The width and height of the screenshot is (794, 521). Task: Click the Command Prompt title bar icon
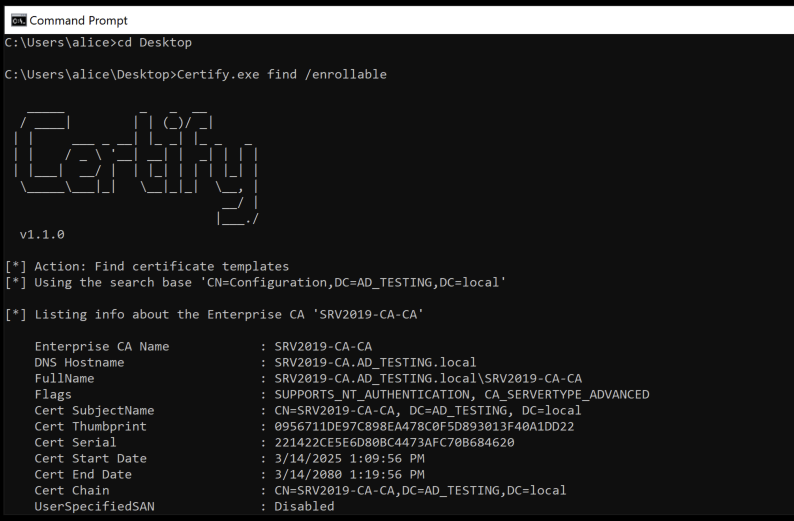point(19,20)
